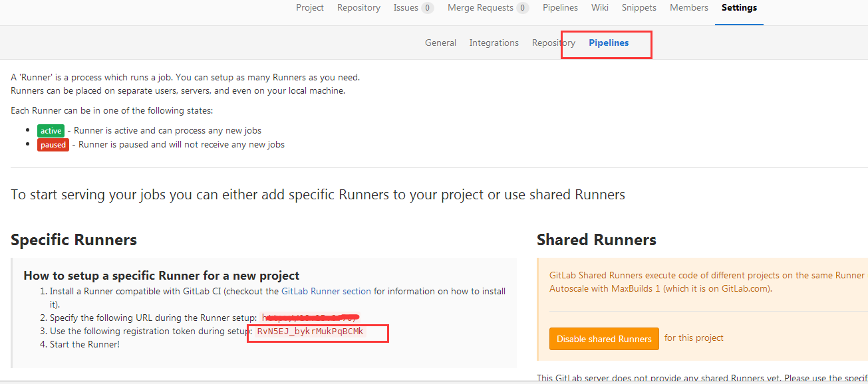Screen dimensions: 868x384
Task: Select the Settings tab
Action: coord(739,8)
